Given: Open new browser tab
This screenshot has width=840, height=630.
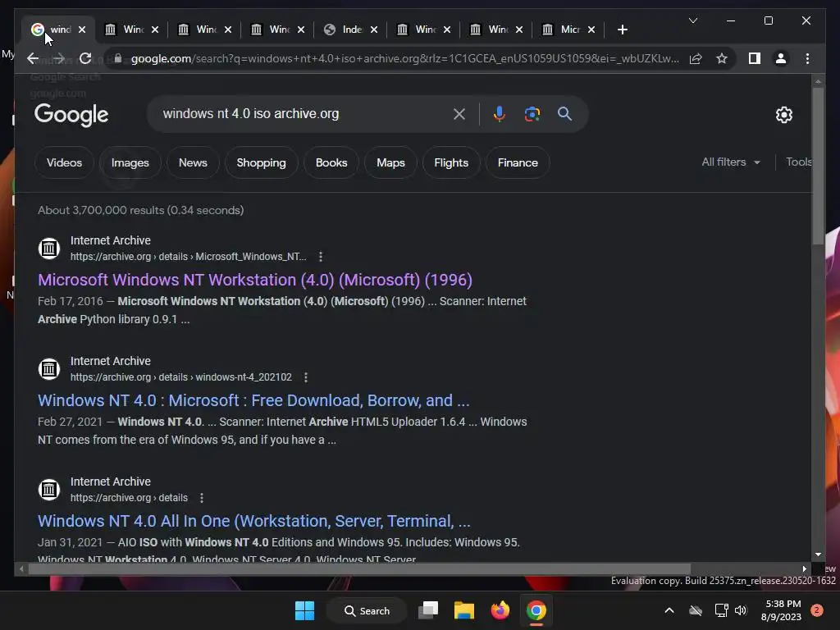Looking at the screenshot, I should coord(622,30).
